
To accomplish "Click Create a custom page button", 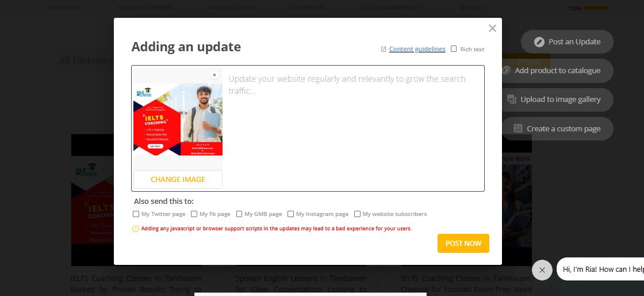I will (x=557, y=128).
